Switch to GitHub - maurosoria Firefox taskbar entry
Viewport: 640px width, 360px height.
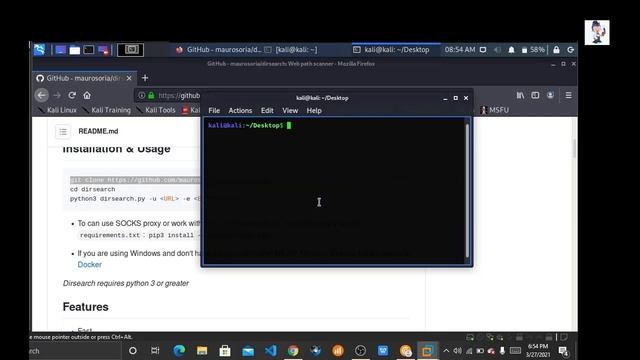[218, 50]
